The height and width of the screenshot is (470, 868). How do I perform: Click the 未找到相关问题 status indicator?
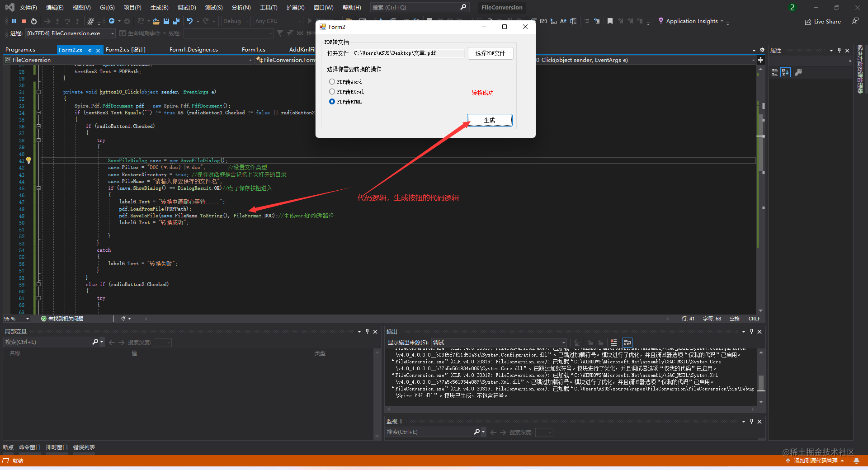[x=62, y=319]
